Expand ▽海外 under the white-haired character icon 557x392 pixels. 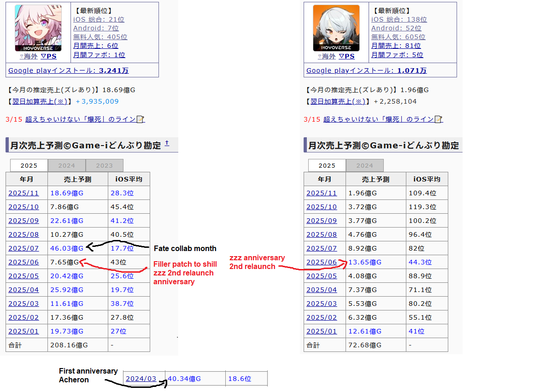pyautogui.click(x=326, y=56)
